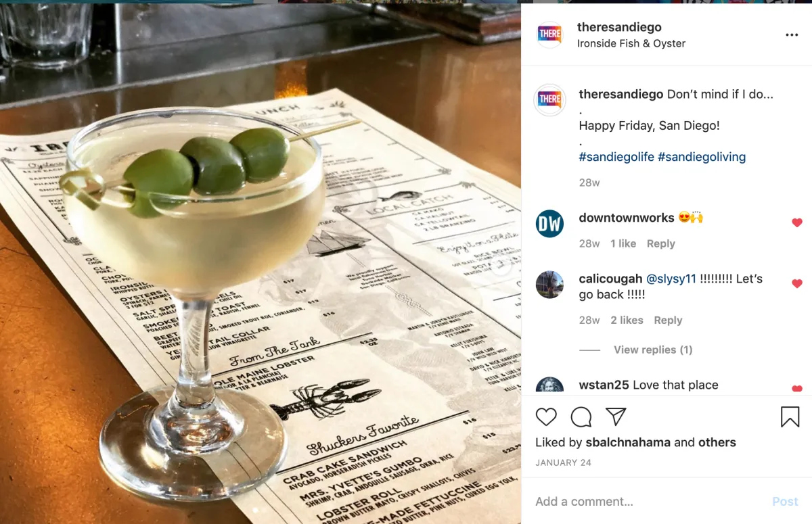Open #sandiegoliving hashtag
This screenshot has width=812, height=524.
tap(702, 157)
